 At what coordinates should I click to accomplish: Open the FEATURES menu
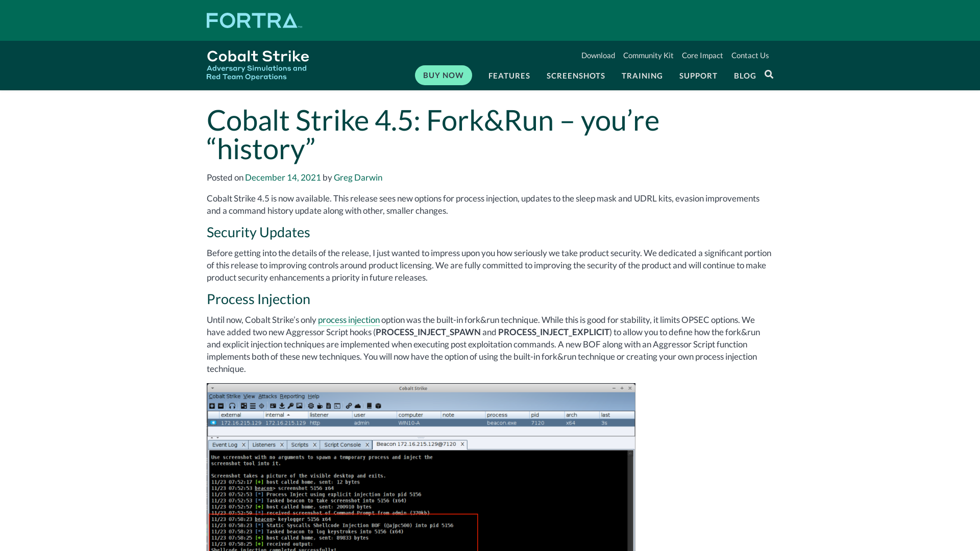pos(509,76)
